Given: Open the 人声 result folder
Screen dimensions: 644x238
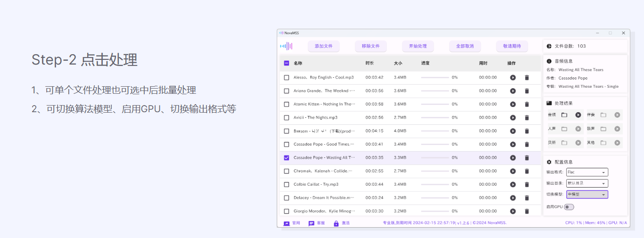Looking at the screenshot, I should point(564,129).
